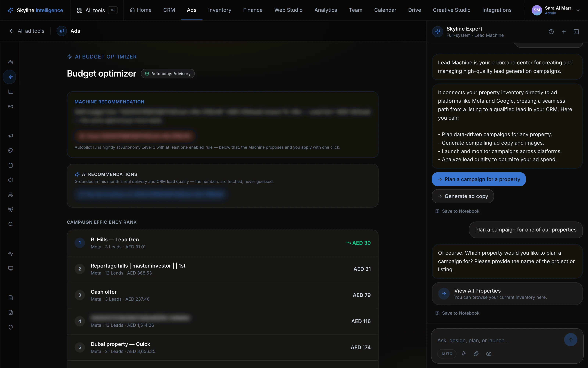
Task: Click Save to Notebook under Generate ad copy
Action: pyautogui.click(x=457, y=211)
